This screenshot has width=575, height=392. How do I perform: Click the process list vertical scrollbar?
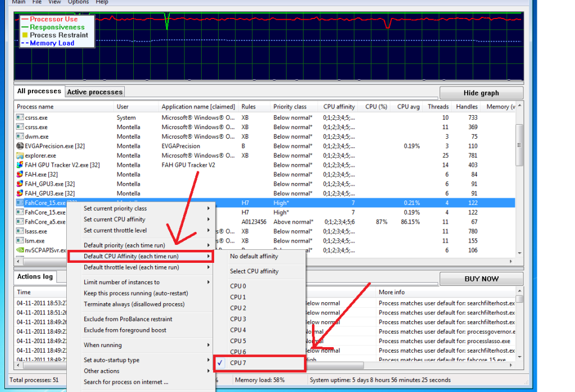click(520, 168)
